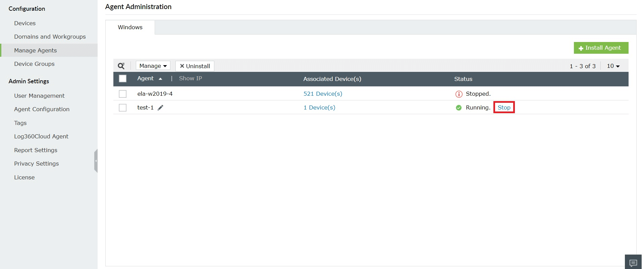Click the Running. status text

pos(478,107)
